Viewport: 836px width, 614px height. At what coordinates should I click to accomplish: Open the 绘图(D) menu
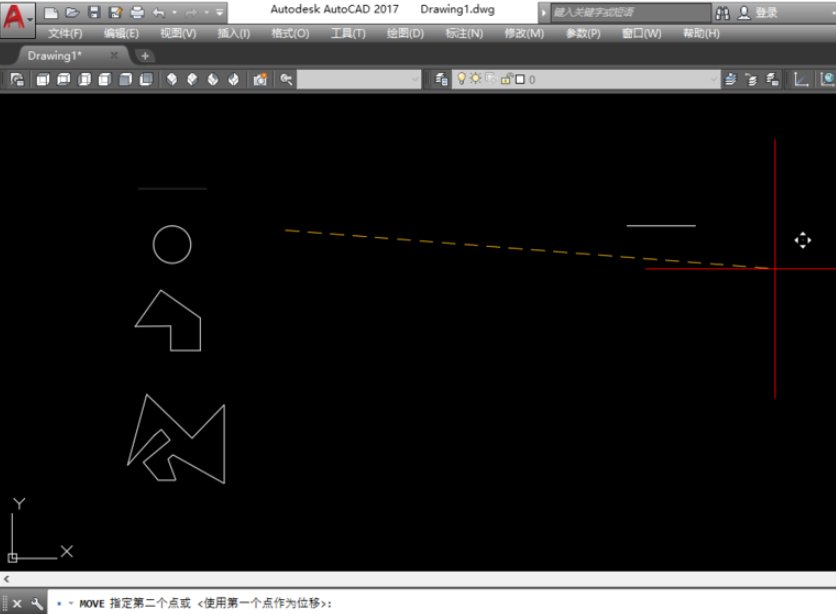pyautogui.click(x=405, y=33)
